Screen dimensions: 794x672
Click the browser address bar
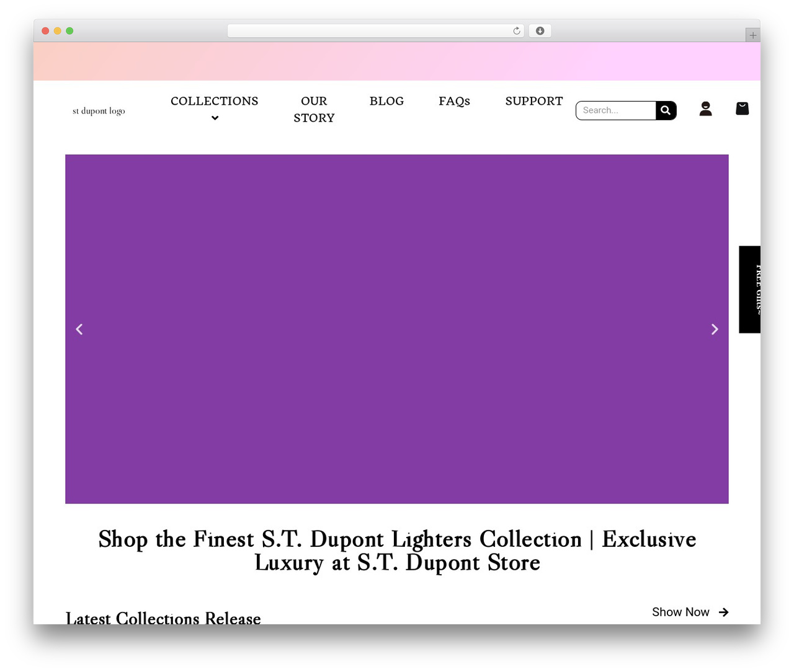pyautogui.click(x=376, y=31)
